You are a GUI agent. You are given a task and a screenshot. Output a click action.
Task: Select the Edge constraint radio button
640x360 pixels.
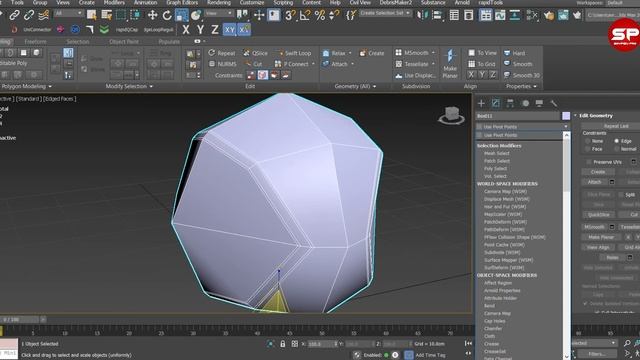(x=616, y=141)
